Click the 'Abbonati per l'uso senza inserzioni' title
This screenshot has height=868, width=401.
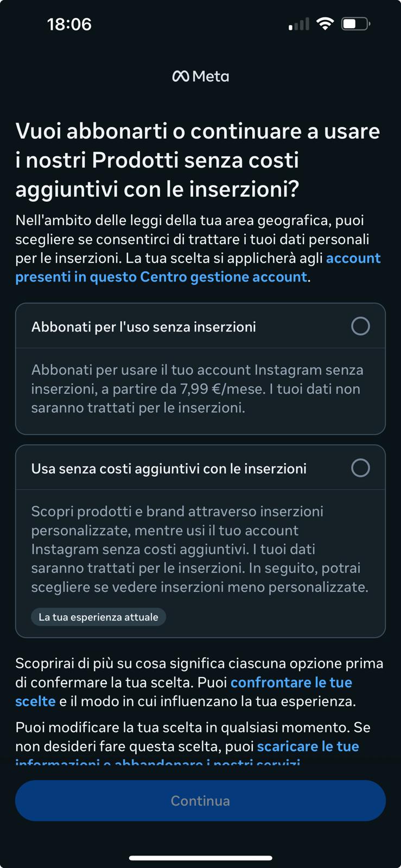144,327
